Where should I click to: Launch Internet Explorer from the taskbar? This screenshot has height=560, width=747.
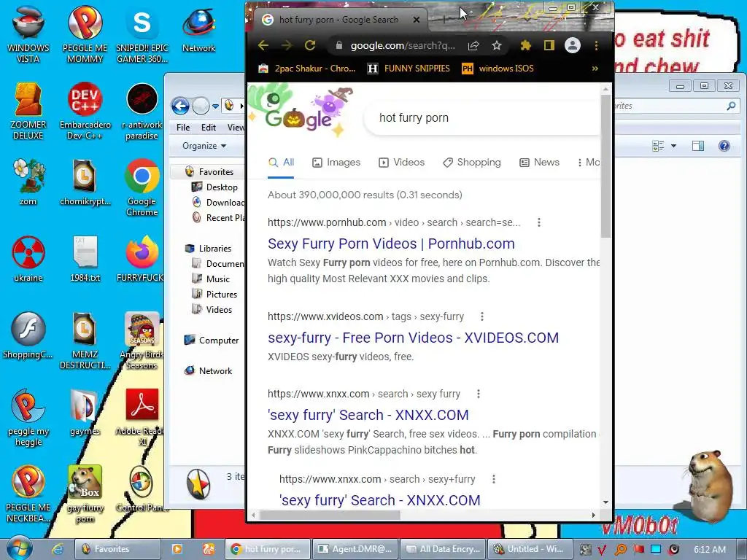[58, 549]
